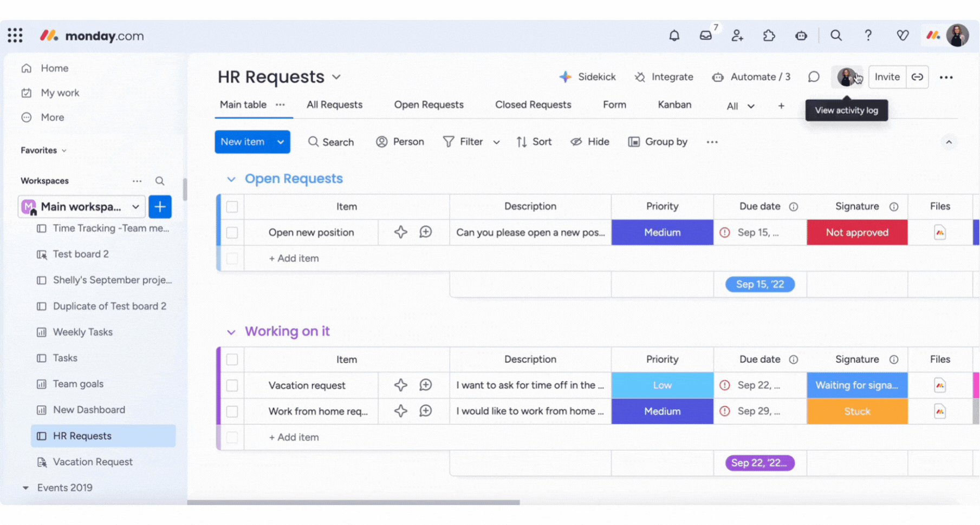Image resolution: width=980 pixels, height=525 pixels.
Task: Click the Sidekick AI sparkle icon
Action: [x=565, y=77]
